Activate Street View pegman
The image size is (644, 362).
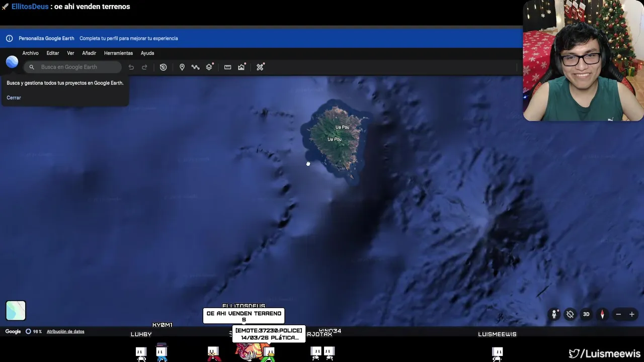click(x=554, y=314)
